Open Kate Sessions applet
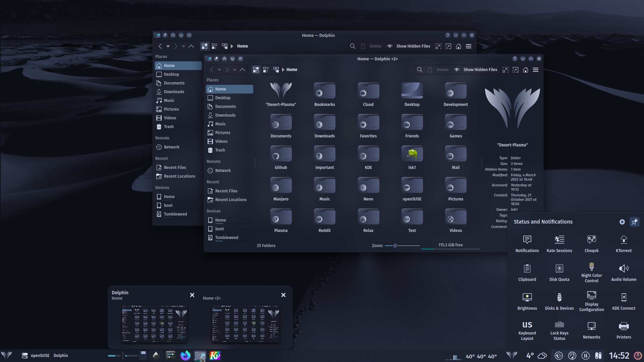The width and height of the screenshot is (644, 362). coord(559,244)
